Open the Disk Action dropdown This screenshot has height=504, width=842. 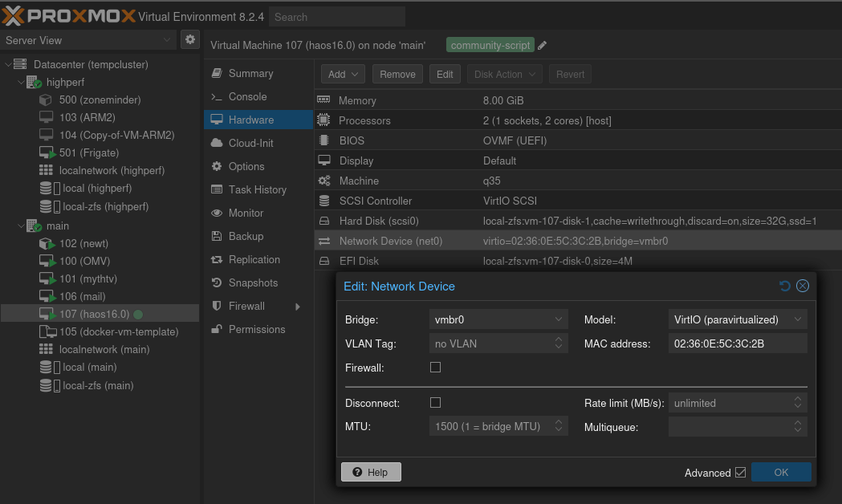(x=505, y=74)
